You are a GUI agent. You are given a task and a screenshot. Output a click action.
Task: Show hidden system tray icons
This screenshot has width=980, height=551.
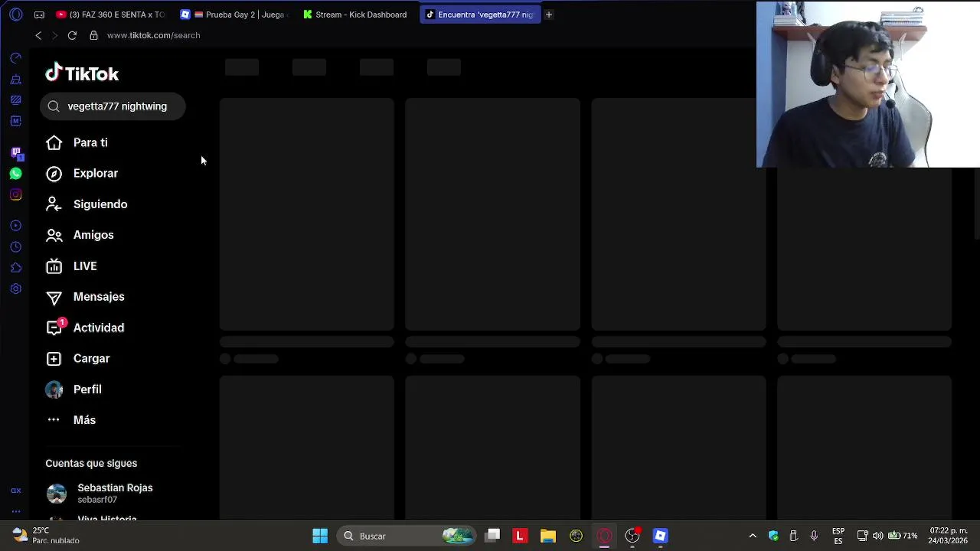pos(753,536)
